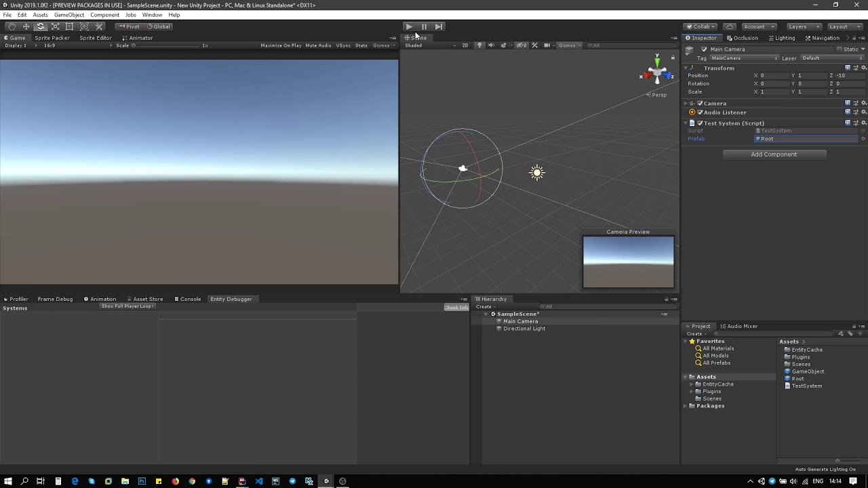Screen dimensions: 868x488
Task: Open the Shaded draw mode dropdown
Action: pos(431,45)
